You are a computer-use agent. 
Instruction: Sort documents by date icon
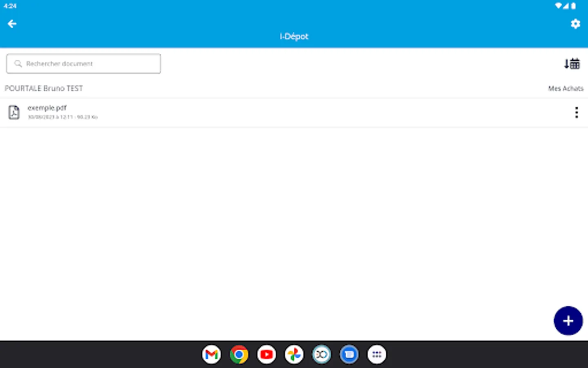[572, 64]
